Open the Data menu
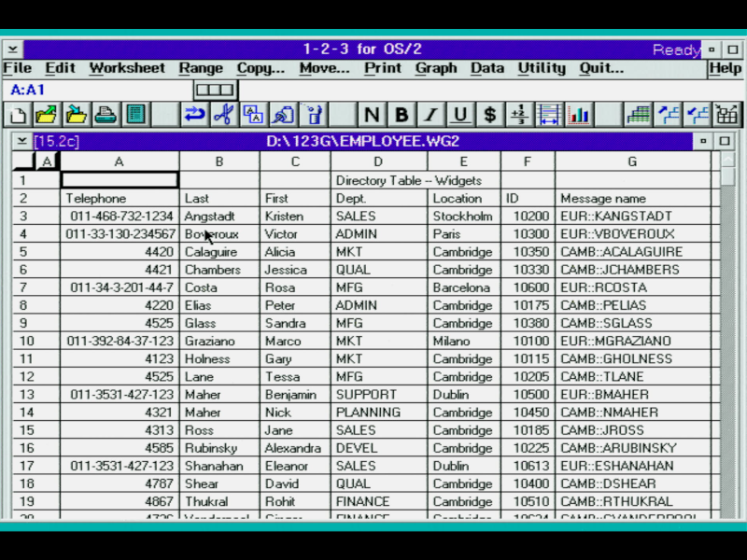 click(x=487, y=68)
